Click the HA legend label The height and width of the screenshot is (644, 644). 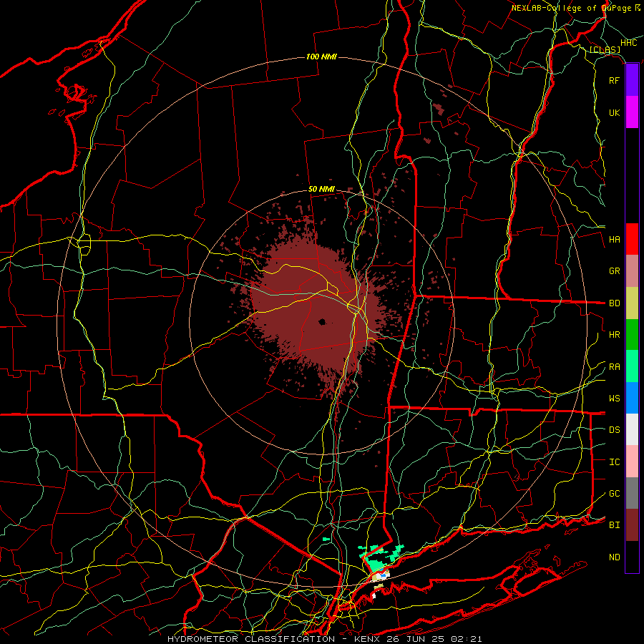614,239
